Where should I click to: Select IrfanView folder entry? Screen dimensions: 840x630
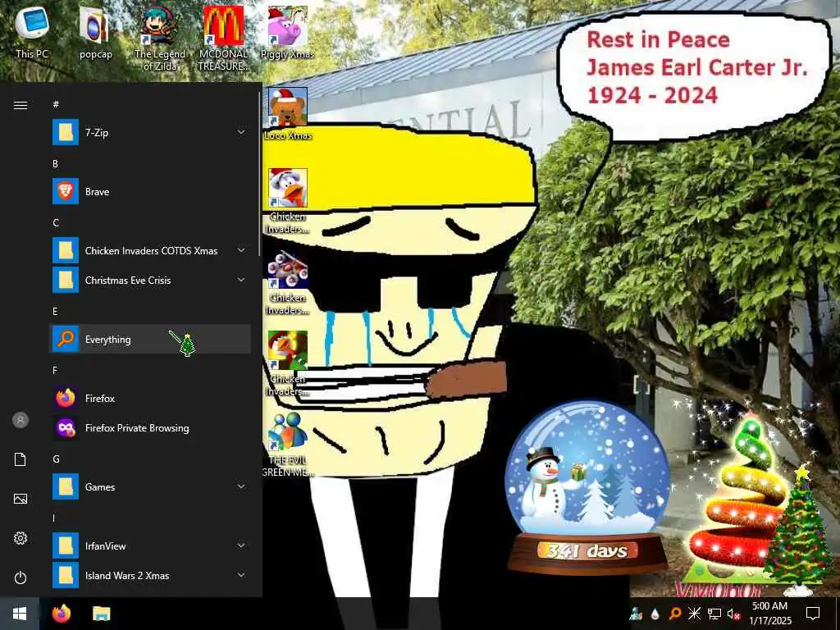(150, 546)
